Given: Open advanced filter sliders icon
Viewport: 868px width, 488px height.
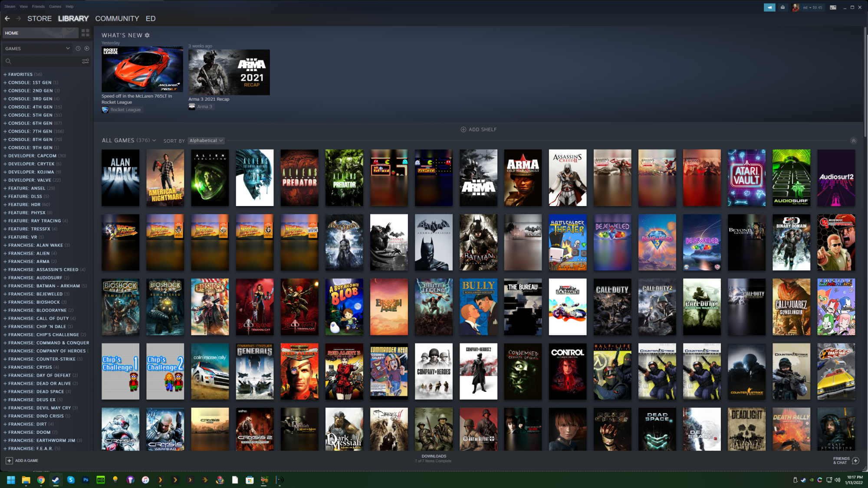Looking at the screenshot, I should pos(85,61).
